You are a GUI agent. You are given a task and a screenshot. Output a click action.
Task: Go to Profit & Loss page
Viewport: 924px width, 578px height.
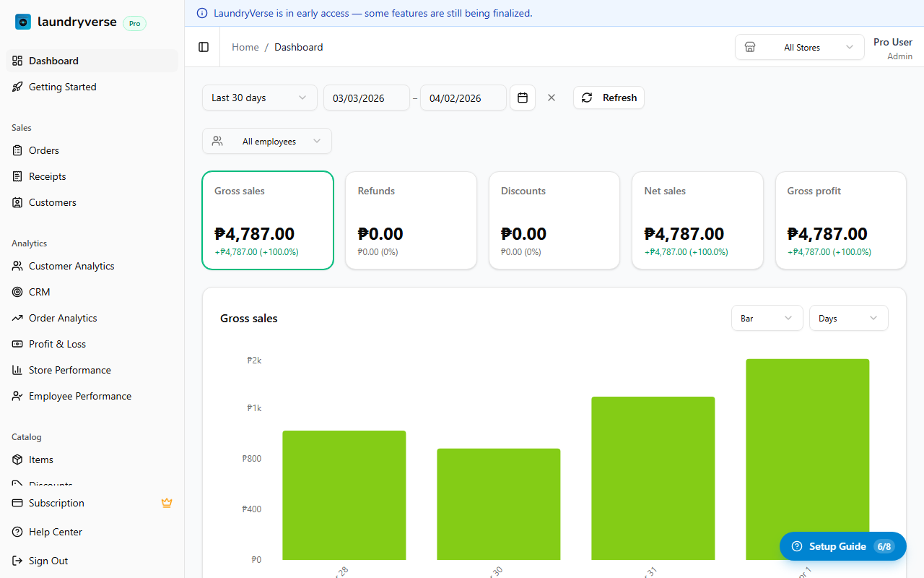(x=57, y=344)
